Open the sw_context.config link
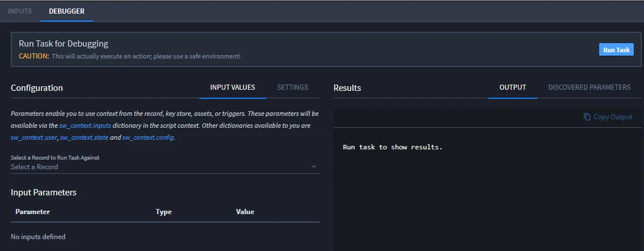 pos(149,137)
